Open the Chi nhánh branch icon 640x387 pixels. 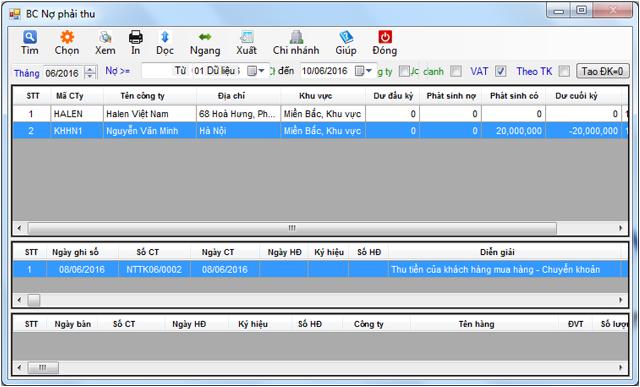tap(296, 37)
